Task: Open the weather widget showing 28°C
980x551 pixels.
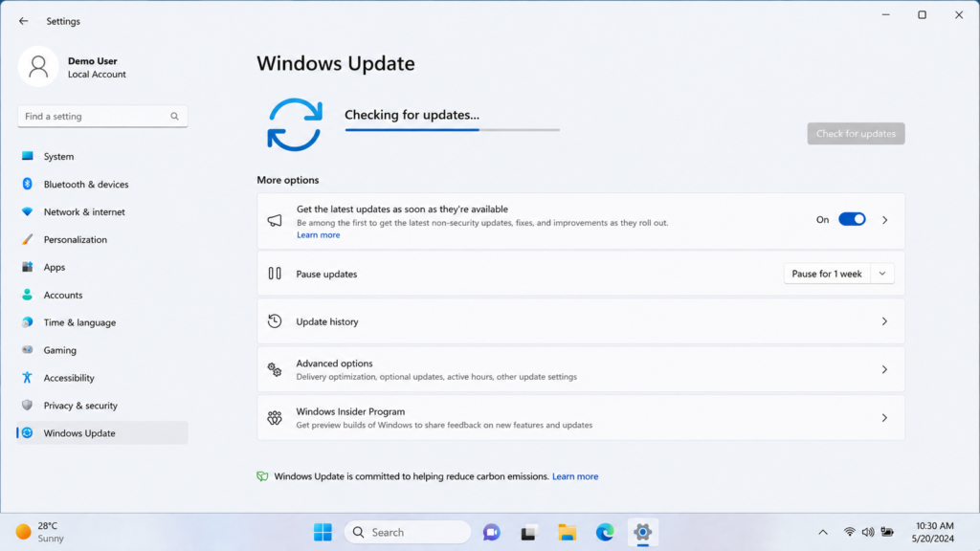Action: click(40, 532)
